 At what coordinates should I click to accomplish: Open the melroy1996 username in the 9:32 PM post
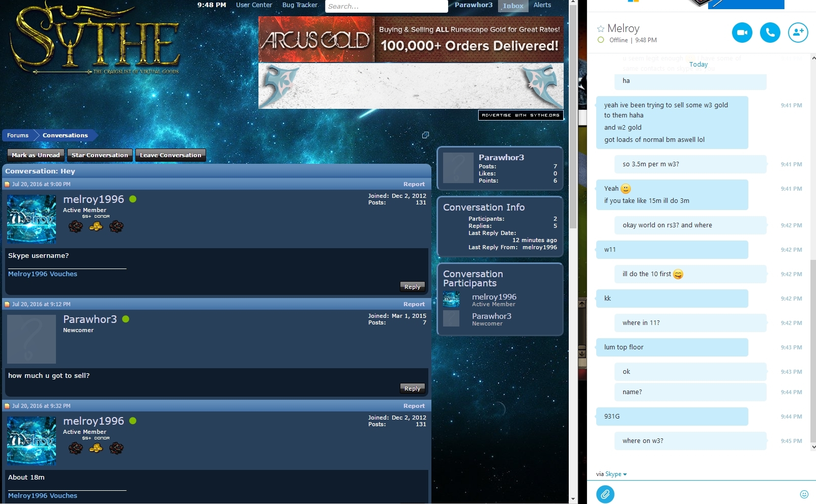coord(94,421)
